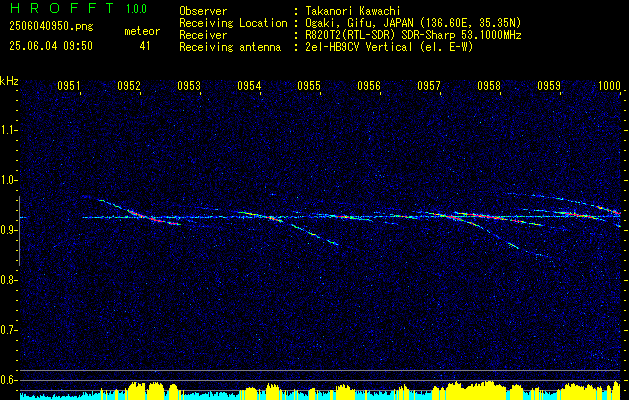
Task: Click the 0952 time marker
Action: coord(129,85)
